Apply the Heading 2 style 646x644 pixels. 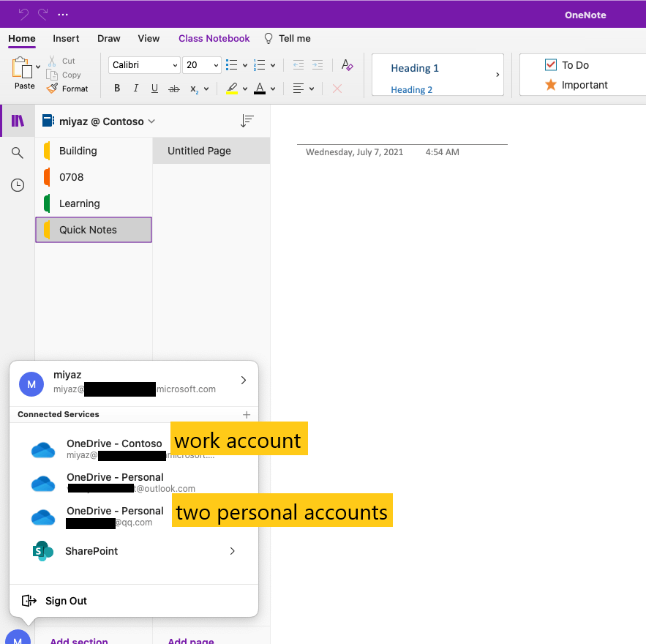(x=411, y=90)
